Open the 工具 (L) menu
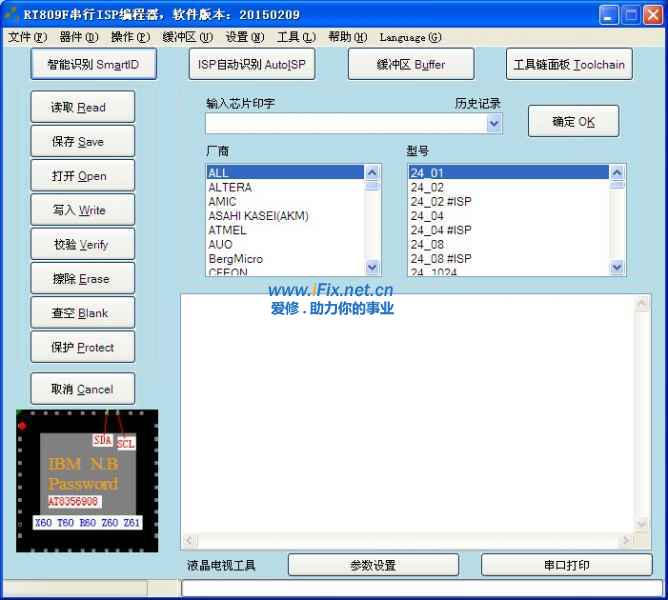The image size is (668, 600). (295, 37)
